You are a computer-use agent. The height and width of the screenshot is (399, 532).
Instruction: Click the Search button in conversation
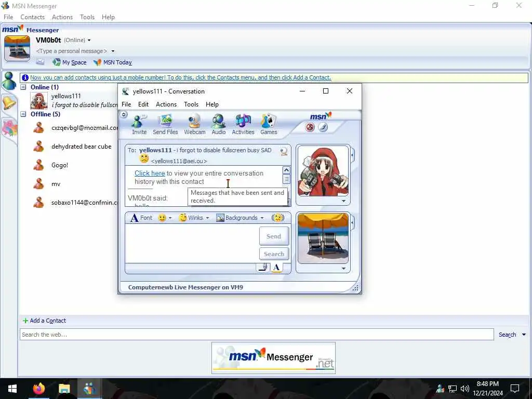coord(274,254)
